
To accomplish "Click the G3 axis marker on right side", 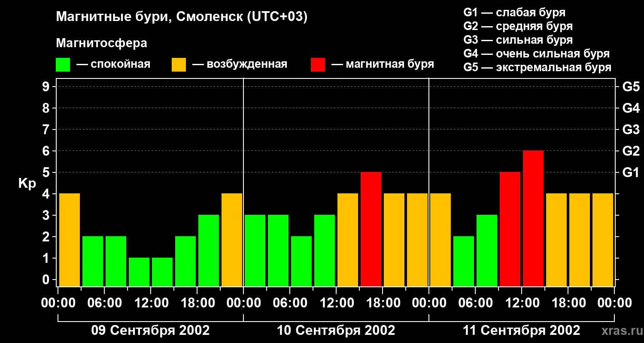I will tap(631, 130).
